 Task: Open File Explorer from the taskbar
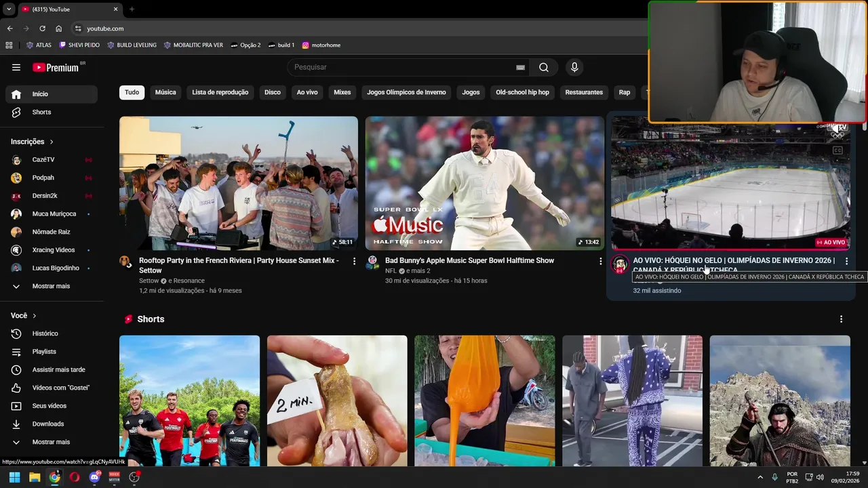coord(35,477)
